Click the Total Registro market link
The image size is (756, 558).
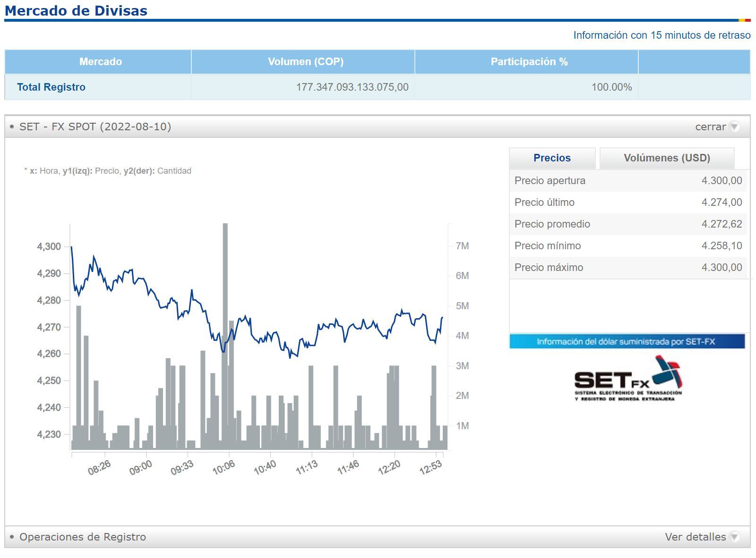[x=51, y=87]
